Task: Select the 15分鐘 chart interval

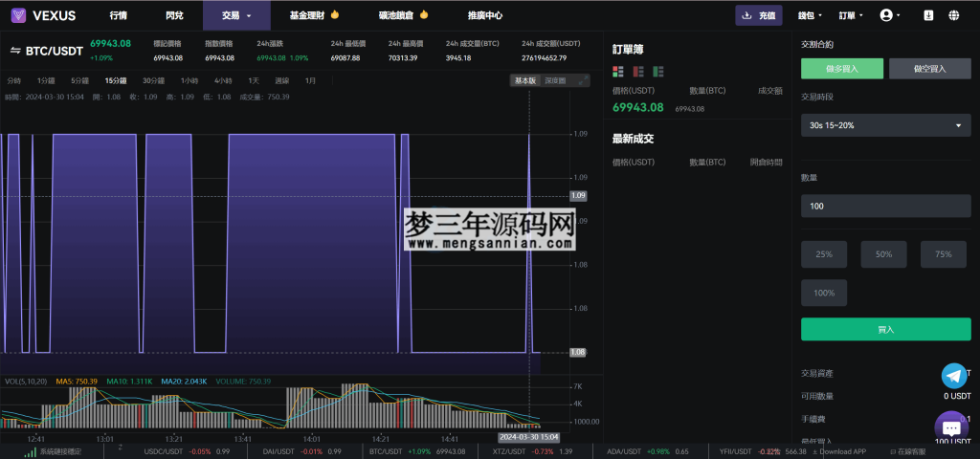Action: point(116,80)
